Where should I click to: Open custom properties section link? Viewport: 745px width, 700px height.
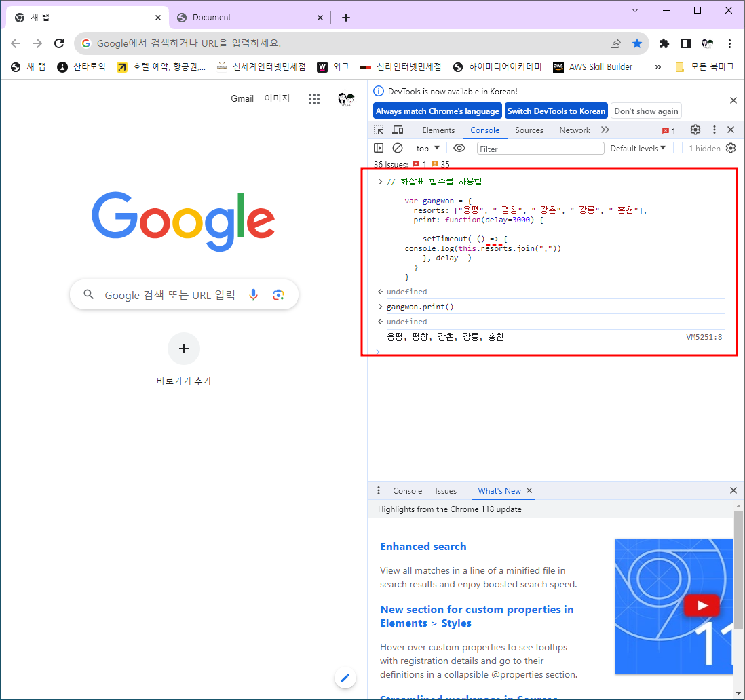[x=476, y=616]
